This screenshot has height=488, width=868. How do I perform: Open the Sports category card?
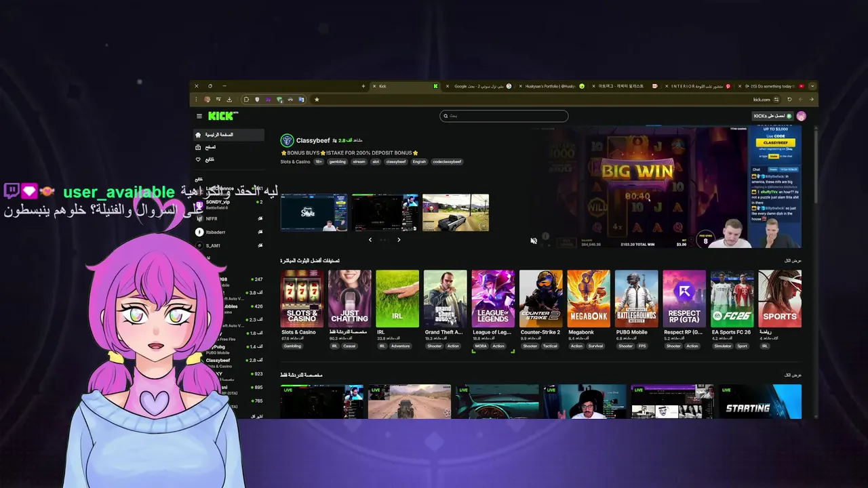(780, 299)
